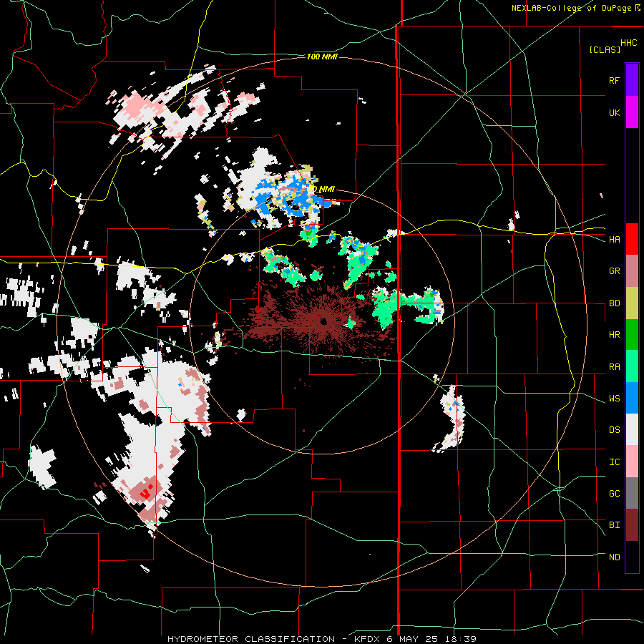Click the '[CLAS]' units label

pos(605,50)
